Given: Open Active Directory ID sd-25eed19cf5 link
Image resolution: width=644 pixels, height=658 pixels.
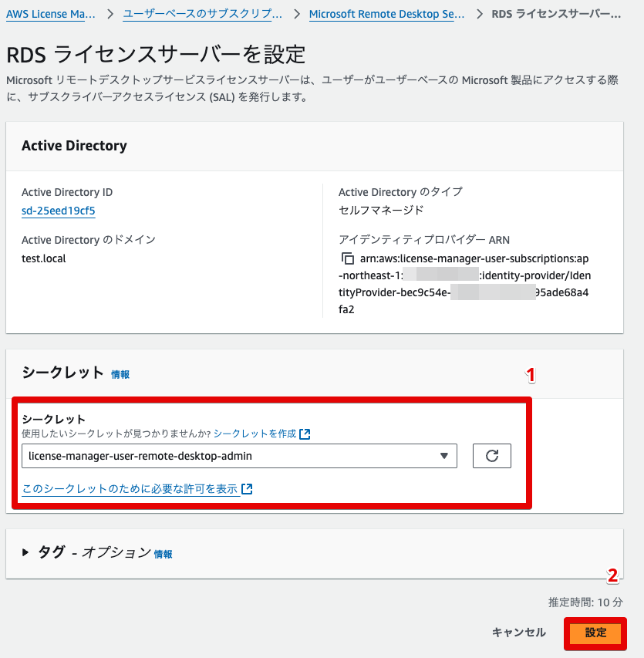Looking at the screenshot, I should click(59, 211).
